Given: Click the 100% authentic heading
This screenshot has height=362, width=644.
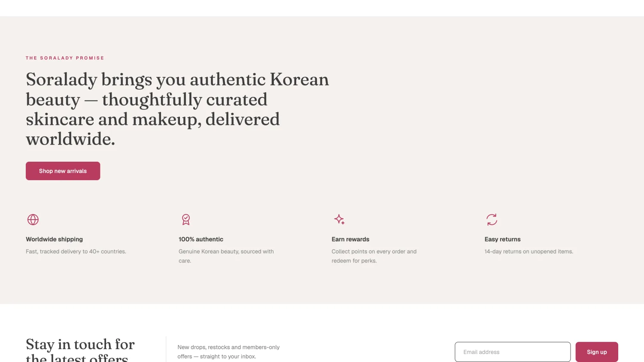Looking at the screenshot, I should [201, 239].
